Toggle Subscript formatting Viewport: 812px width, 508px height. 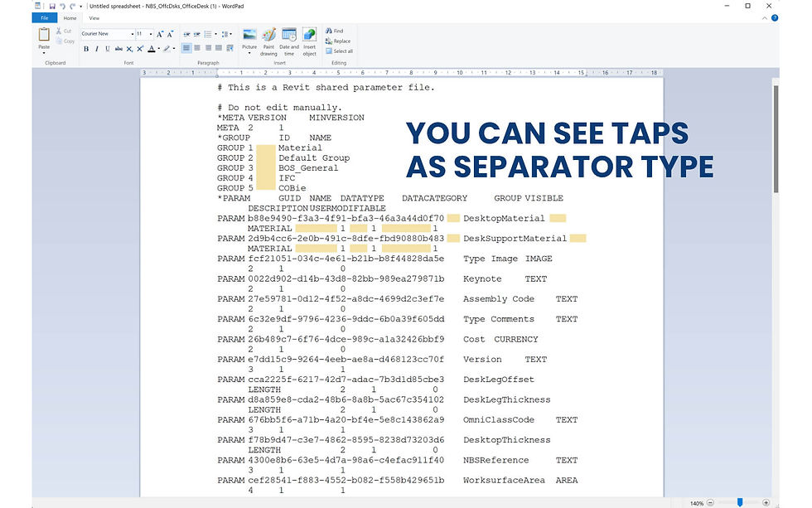tap(129, 49)
